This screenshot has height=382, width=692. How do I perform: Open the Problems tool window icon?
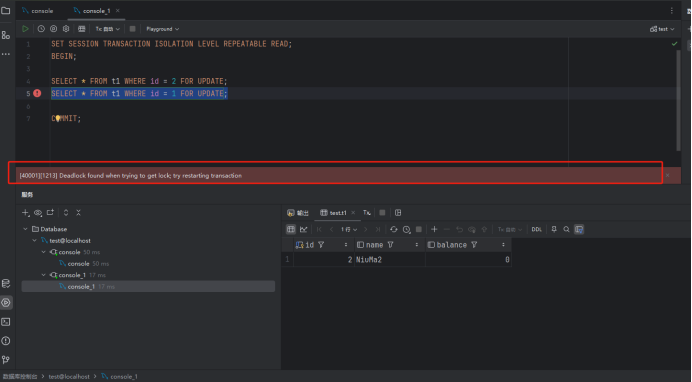[x=6, y=341]
